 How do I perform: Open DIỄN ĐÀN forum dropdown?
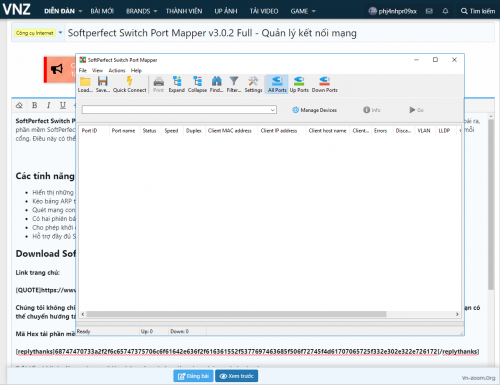(63, 11)
